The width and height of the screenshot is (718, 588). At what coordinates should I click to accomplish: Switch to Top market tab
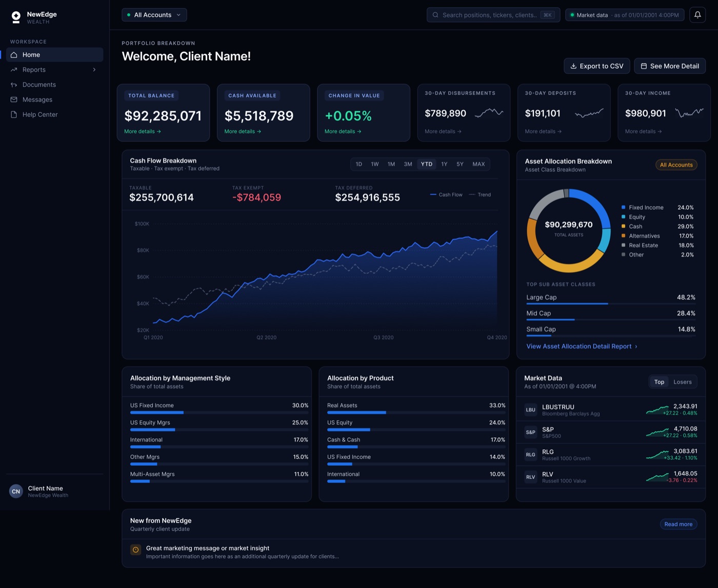(659, 382)
